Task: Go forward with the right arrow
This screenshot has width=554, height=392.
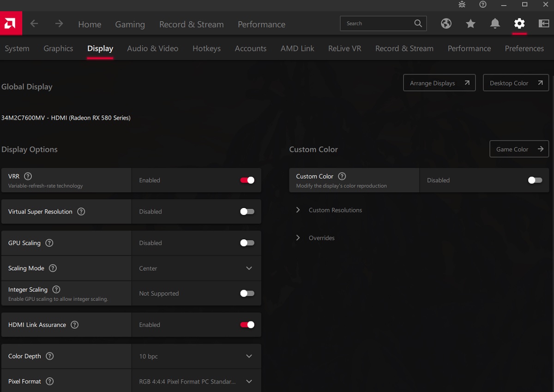Action: (59, 24)
